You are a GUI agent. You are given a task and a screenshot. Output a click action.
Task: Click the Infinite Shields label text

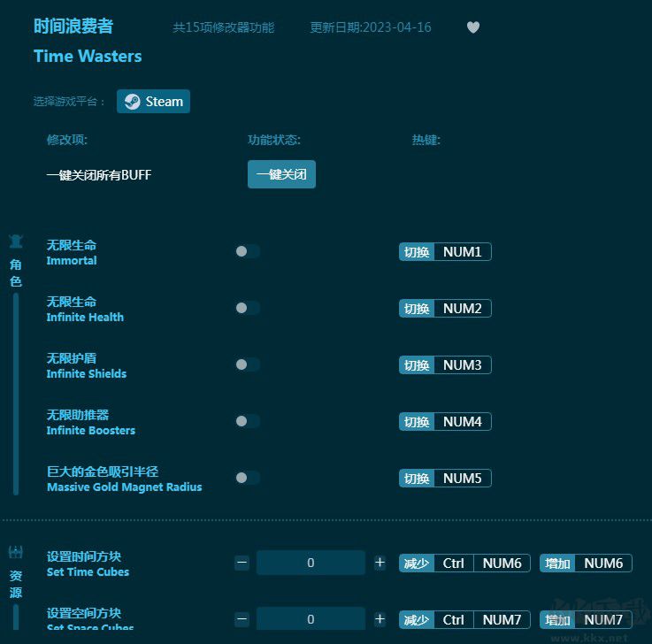[87, 374]
